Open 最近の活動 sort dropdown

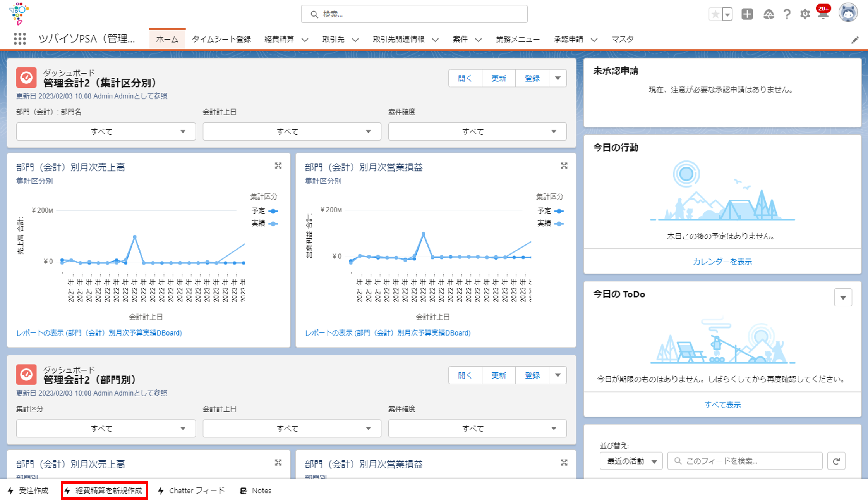tap(631, 461)
